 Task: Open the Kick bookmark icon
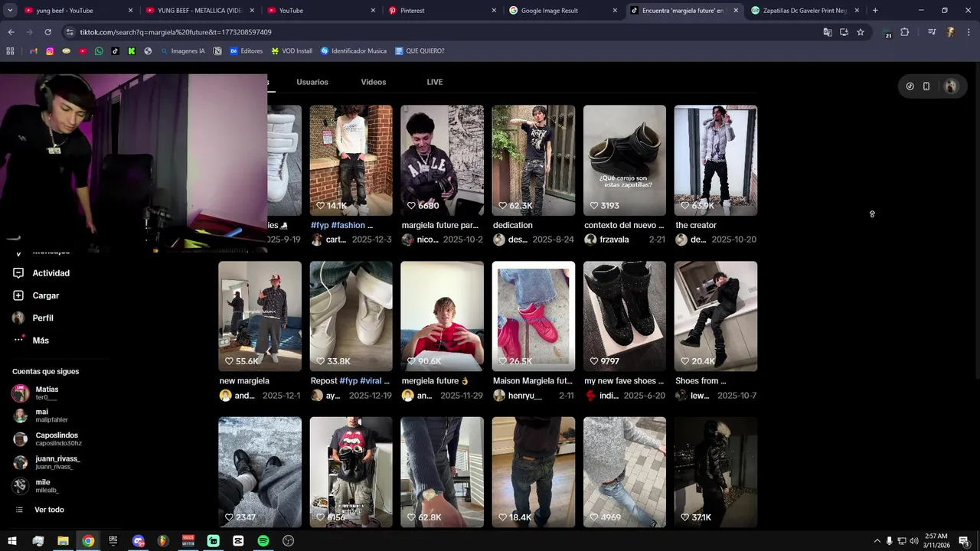[132, 51]
